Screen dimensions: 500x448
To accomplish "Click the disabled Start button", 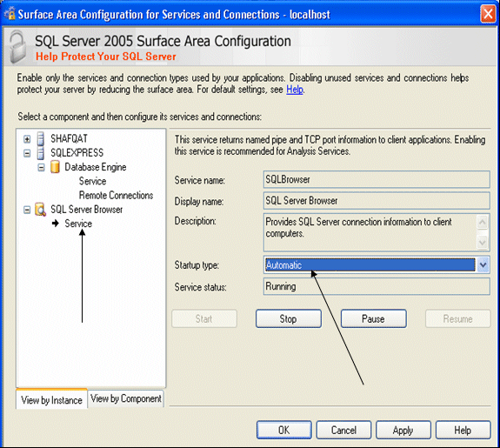I will point(204,318).
